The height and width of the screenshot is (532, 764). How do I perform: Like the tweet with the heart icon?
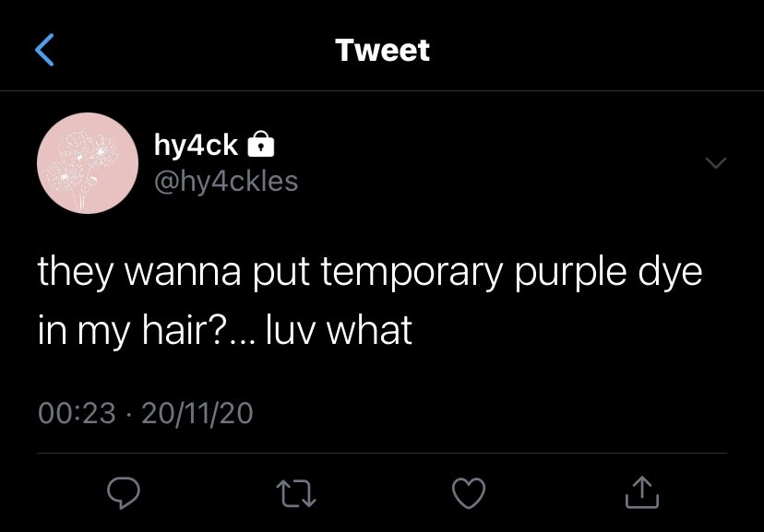click(469, 493)
